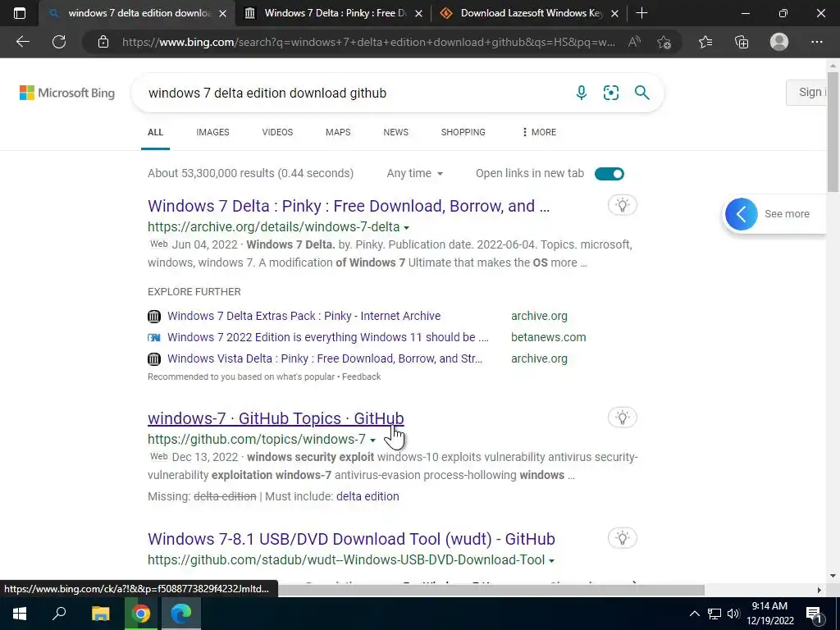The image size is (840, 630).
Task: Add this page to favorites star icon
Action: pyautogui.click(x=664, y=42)
